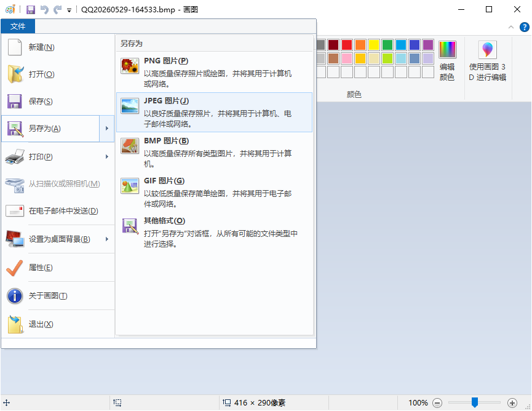
Task: Pick the indigo blue color swatch
Action: (415, 45)
